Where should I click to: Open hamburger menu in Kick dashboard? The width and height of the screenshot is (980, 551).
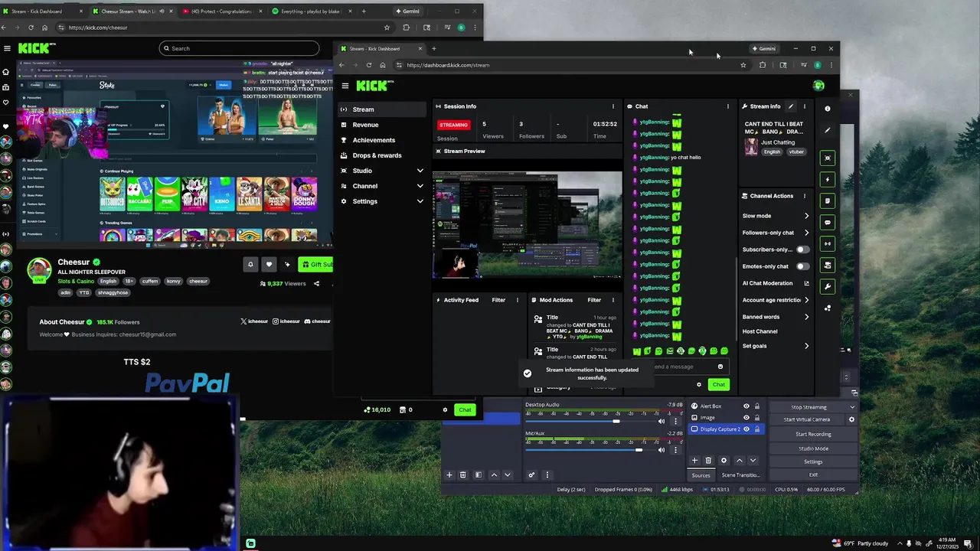(x=345, y=86)
